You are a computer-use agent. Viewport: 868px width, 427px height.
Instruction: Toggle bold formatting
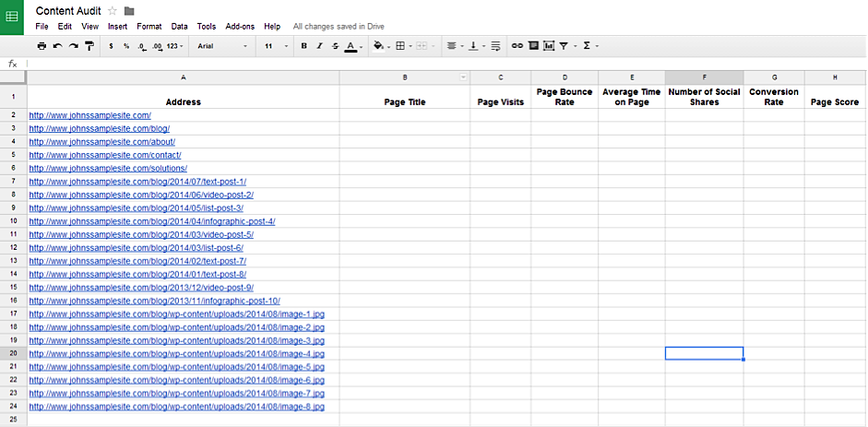click(x=303, y=45)
